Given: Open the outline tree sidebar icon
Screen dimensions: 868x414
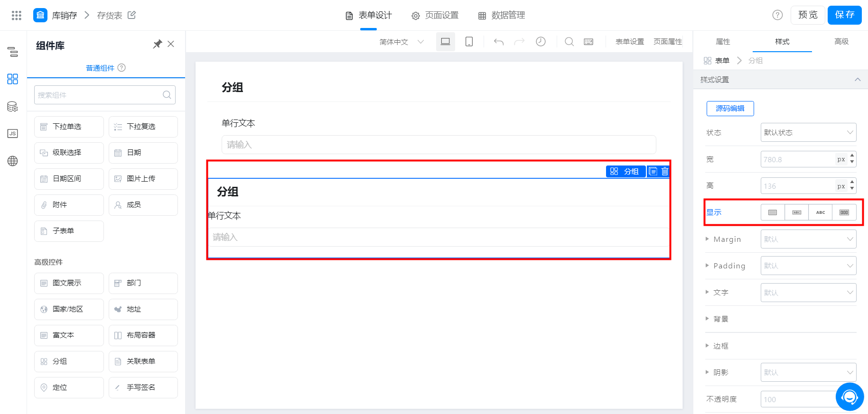Looking at the screenshot, I should coord(13,52).
